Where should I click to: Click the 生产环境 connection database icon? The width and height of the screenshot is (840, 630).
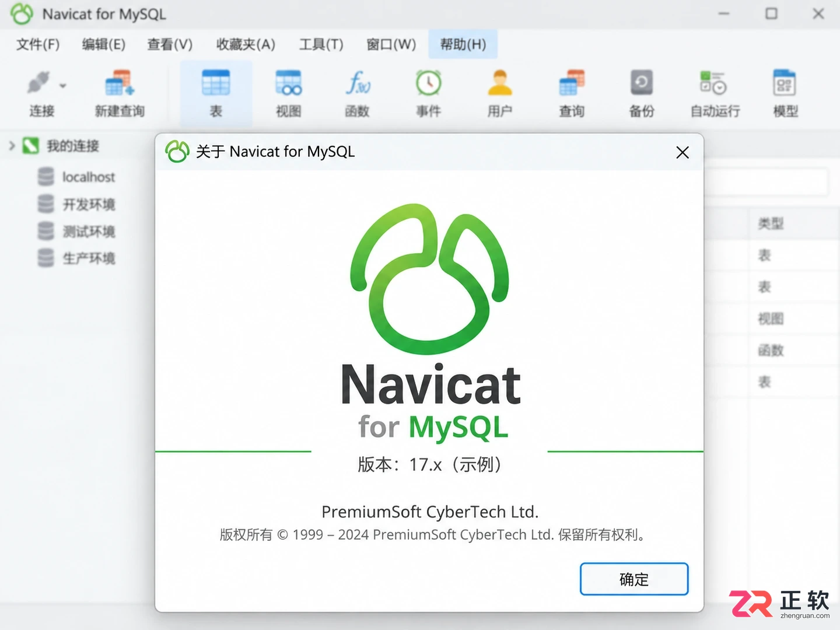click(x=46, y=257)
